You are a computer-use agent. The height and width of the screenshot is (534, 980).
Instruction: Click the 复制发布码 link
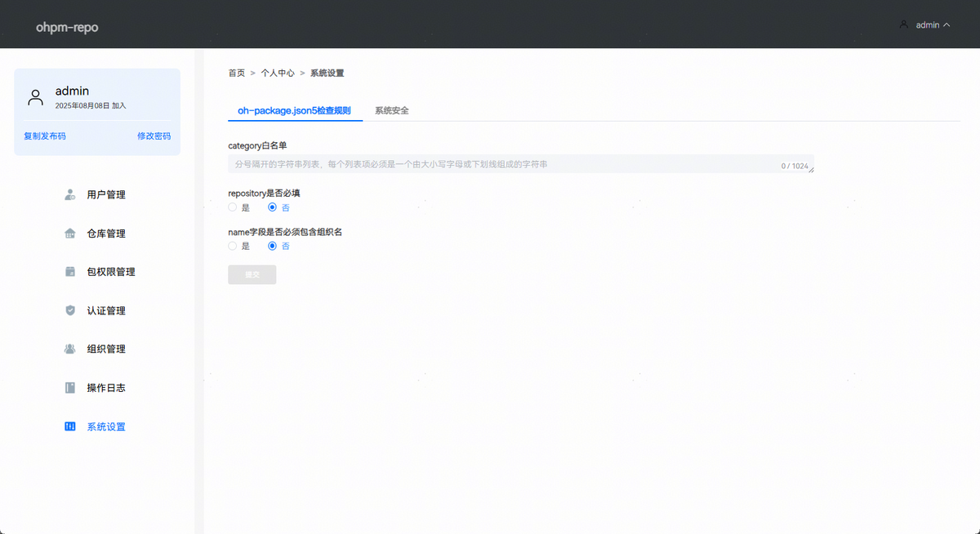pyautogui.click(x=45, y=136)
